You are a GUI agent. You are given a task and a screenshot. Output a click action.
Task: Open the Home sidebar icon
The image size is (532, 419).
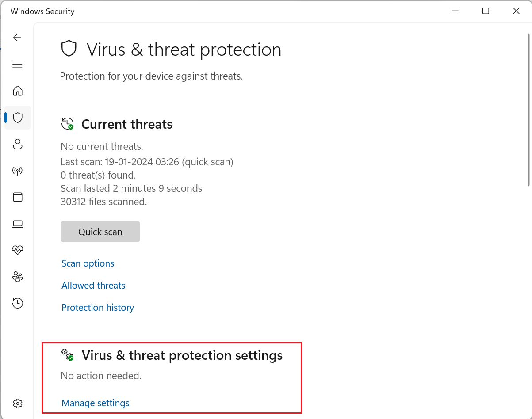click(x=17, y=91)
